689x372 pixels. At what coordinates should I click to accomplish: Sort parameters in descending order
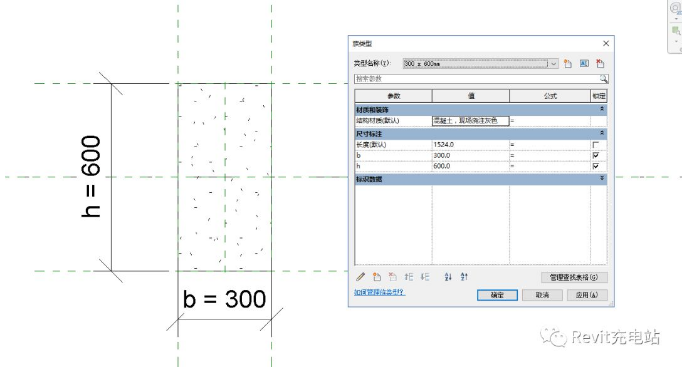[464, 277]
